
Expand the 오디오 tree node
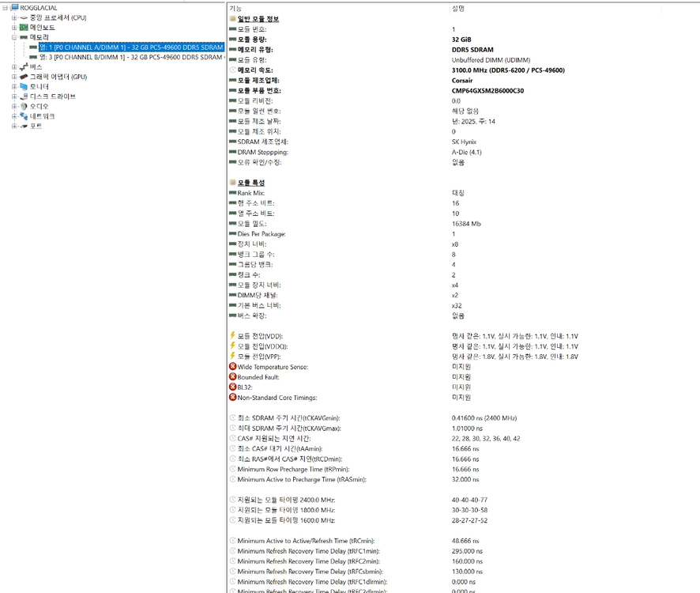[14, 107]
